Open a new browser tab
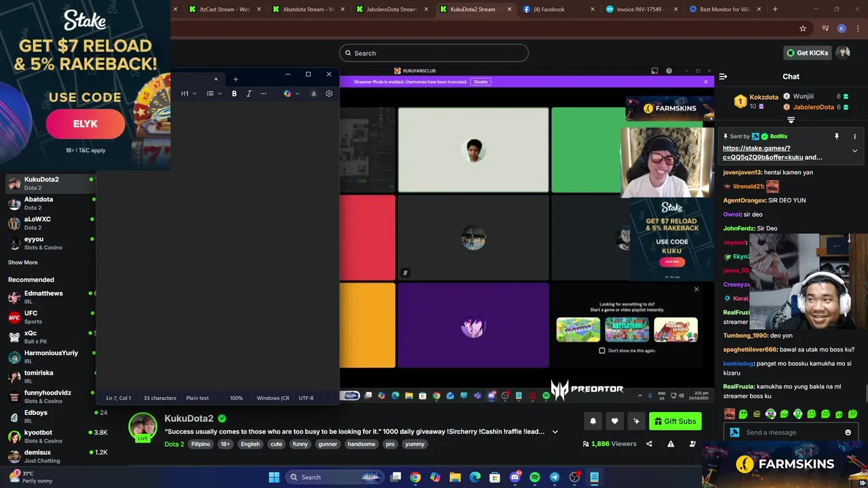 tap(775, 9)
